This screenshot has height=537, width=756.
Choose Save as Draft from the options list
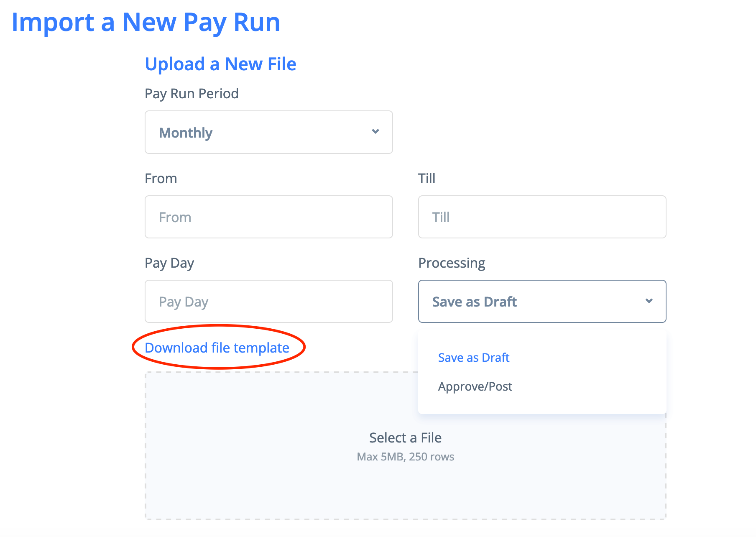474,358
